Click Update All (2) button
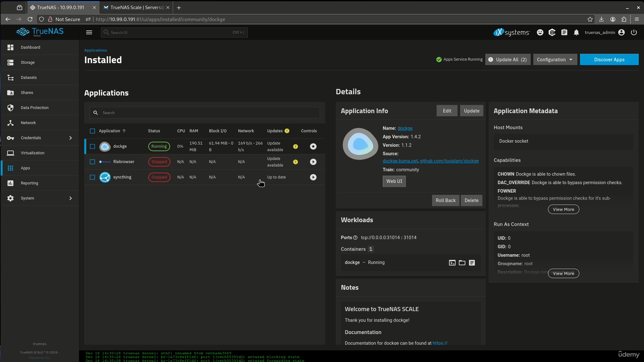The image size is (644, 362). (x=508, y=60)
